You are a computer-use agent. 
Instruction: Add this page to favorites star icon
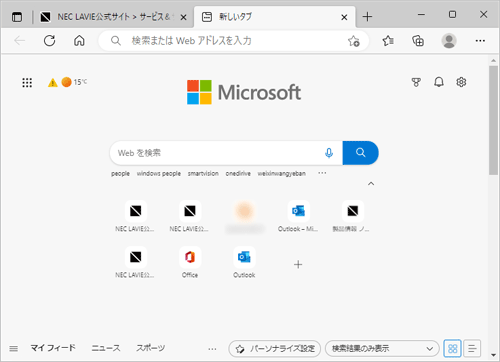[x=354, y=41]
